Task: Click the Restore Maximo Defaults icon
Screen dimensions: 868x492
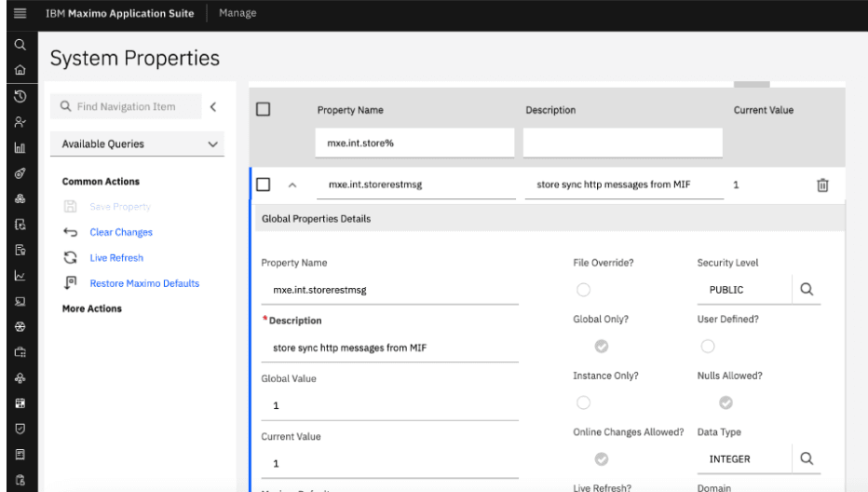Action: point(70,283)
